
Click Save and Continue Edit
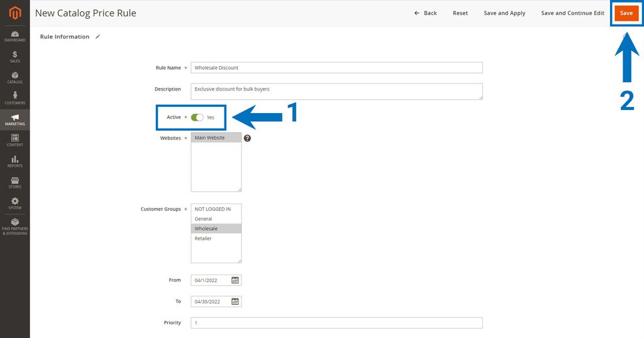point(572,13)
